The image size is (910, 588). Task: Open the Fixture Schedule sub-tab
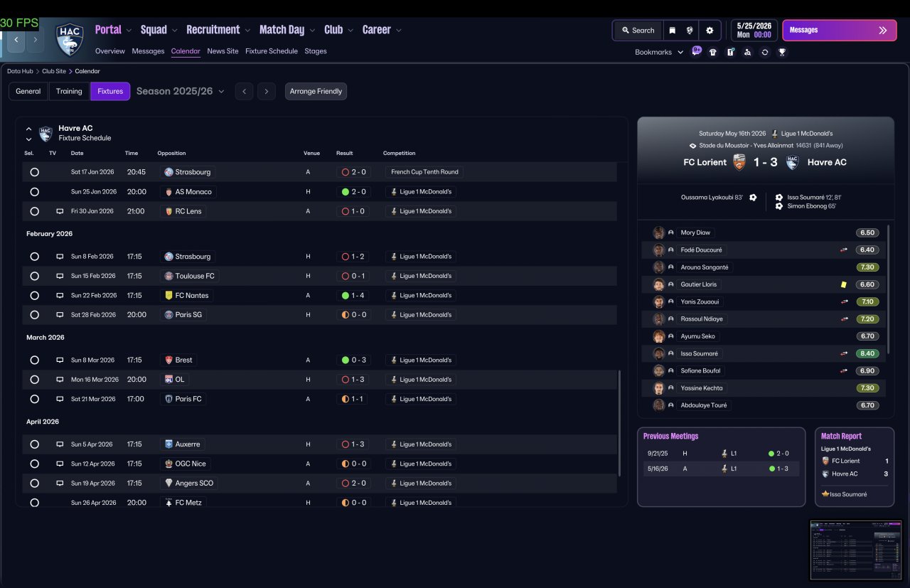click(x=272, y=51)
